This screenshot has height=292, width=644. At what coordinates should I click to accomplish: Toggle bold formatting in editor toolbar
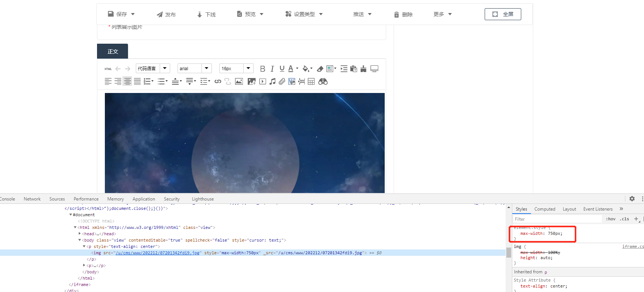(263, 69)
